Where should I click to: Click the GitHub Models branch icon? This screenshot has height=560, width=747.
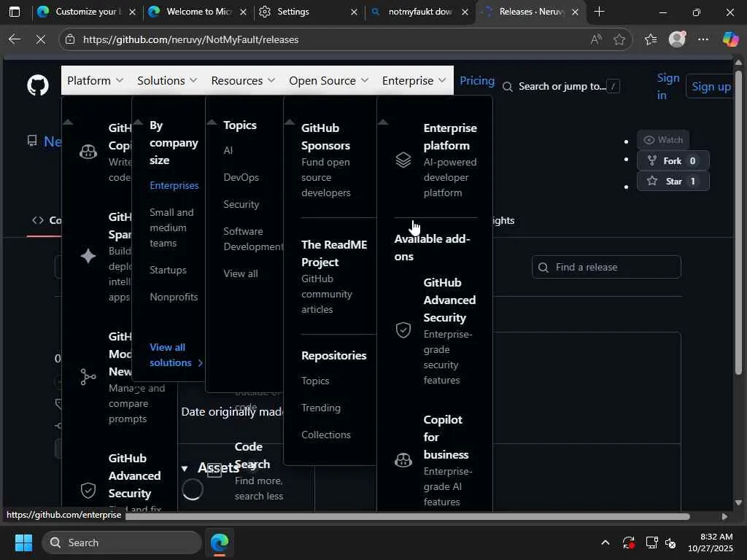point(88,377)
